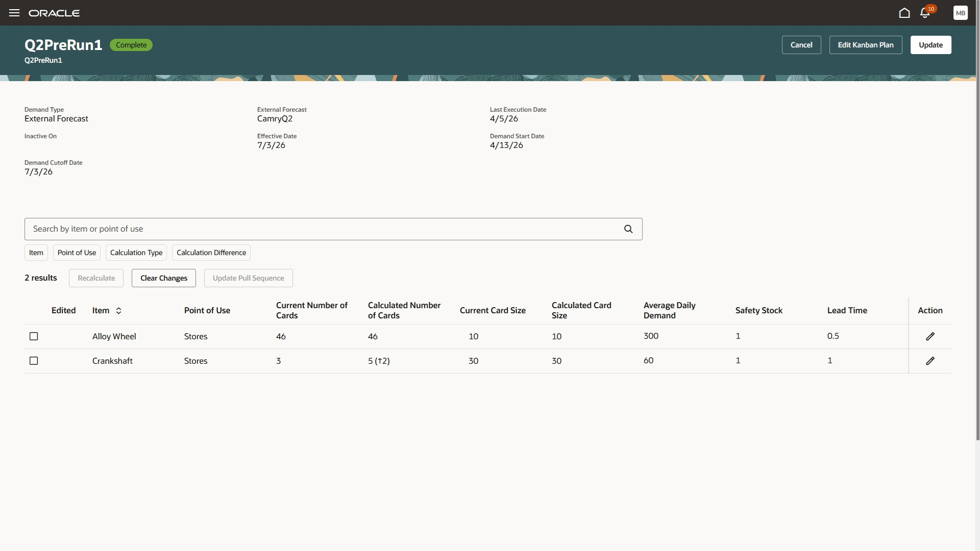Click the 4/13/26 demand start date
The height and width of the screenshot is (551, 980).
coord(506,145)
